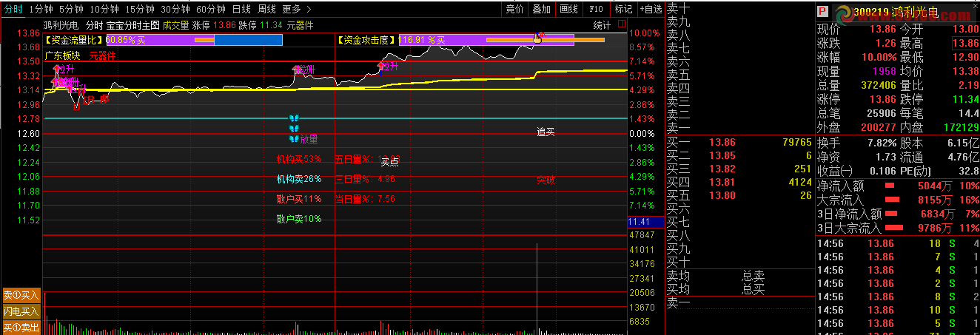This screenshot has width=980, height=335.
Task: Click the 追买 signal text
Action: [546, 132]
